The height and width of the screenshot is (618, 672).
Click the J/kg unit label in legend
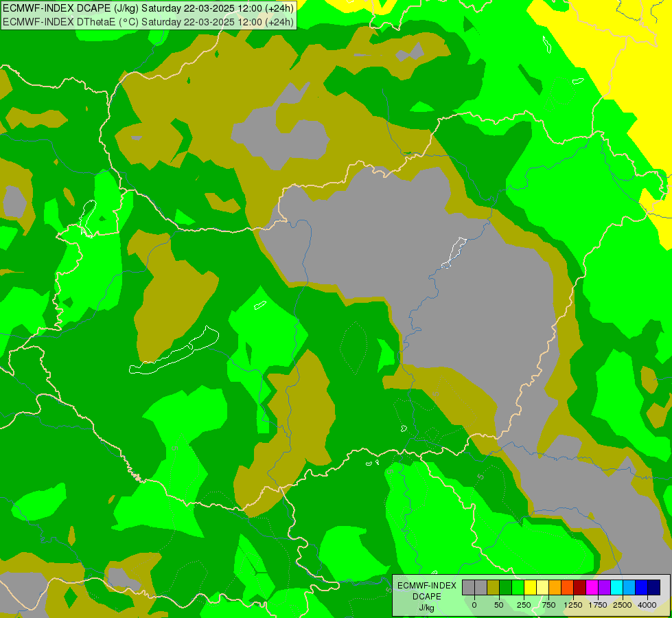(427, 608)
